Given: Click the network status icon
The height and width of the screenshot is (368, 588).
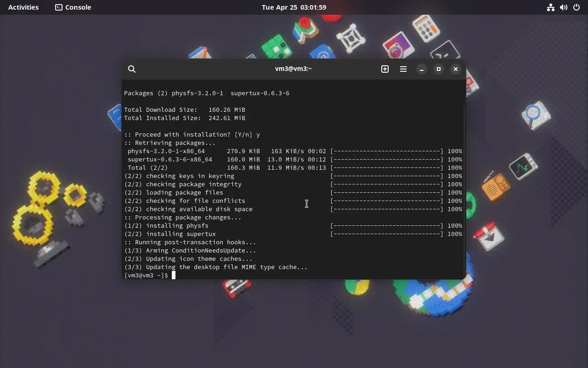Looking at the screenshot, I should (x=551, y=7).
